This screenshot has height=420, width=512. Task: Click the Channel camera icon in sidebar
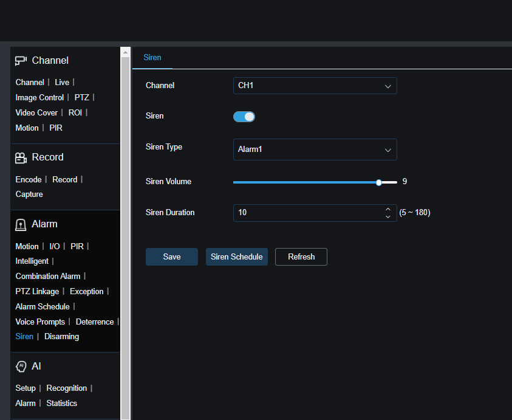[21, 60]
